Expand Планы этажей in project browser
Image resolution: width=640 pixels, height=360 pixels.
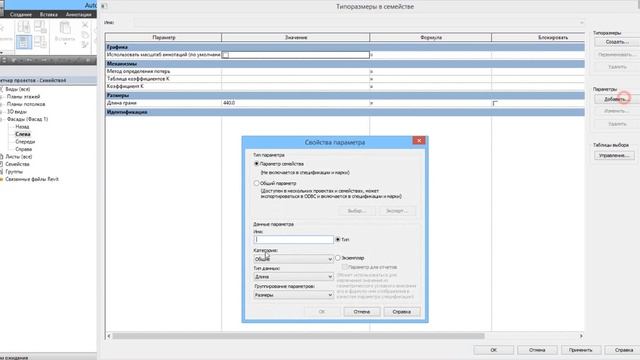click(1, 97)
